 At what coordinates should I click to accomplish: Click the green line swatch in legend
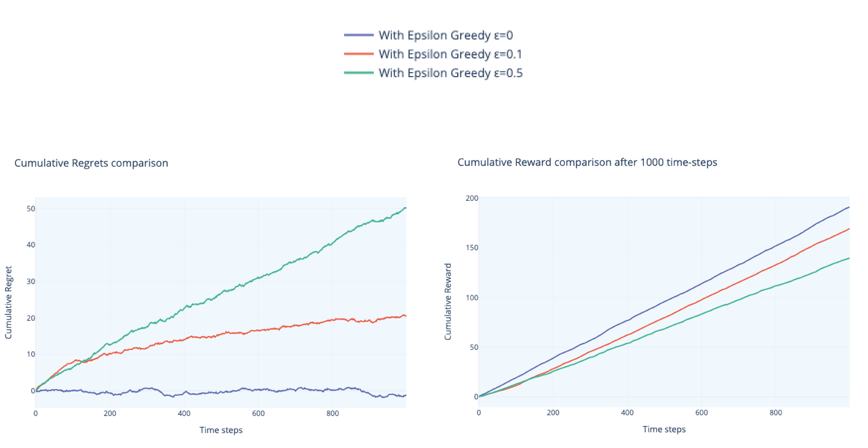pyautogui.click(x=359, y=73)
